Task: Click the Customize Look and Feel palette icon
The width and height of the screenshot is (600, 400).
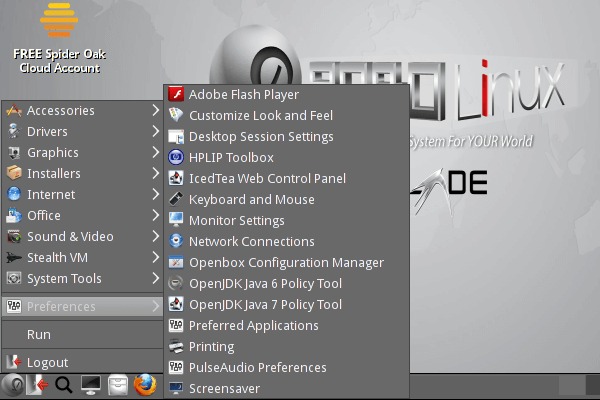Action: click(176, 115)
